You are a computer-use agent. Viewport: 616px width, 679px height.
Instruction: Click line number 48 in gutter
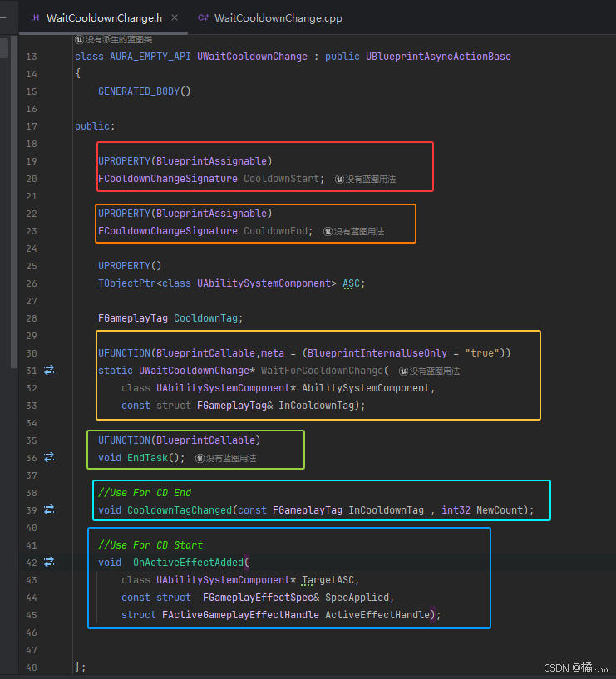click(x=32, y=667)
